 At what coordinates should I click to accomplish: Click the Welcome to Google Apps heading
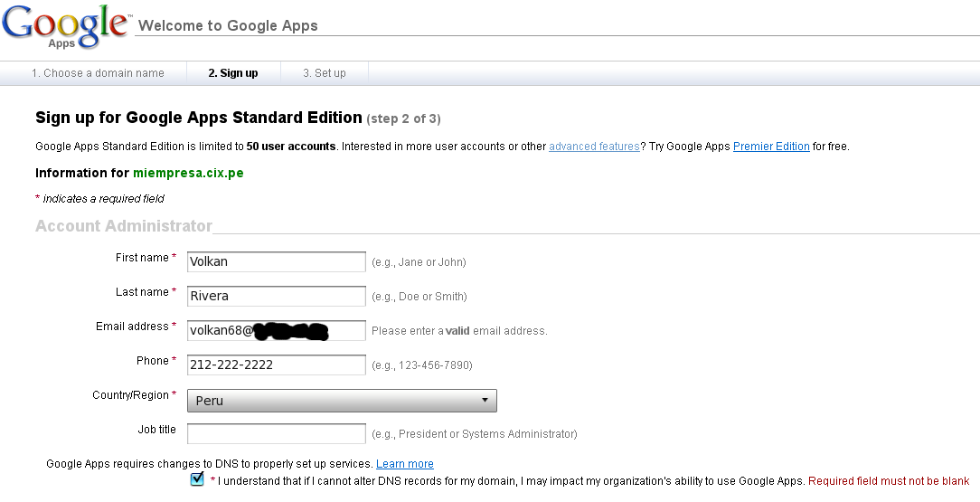tap(228, 25)
